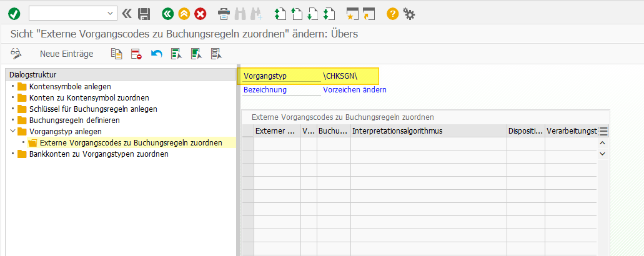Click the Neue Einträge button

click(66, 54)
